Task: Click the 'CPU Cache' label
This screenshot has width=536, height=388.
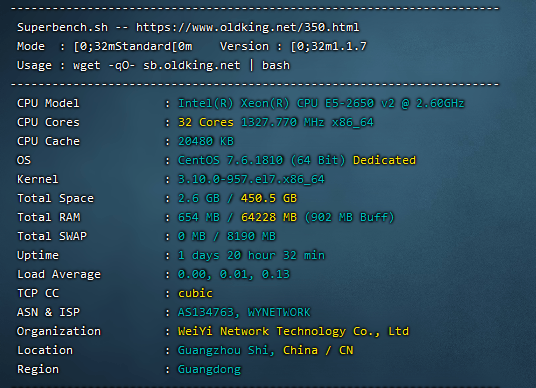Action: click(48, 141)
